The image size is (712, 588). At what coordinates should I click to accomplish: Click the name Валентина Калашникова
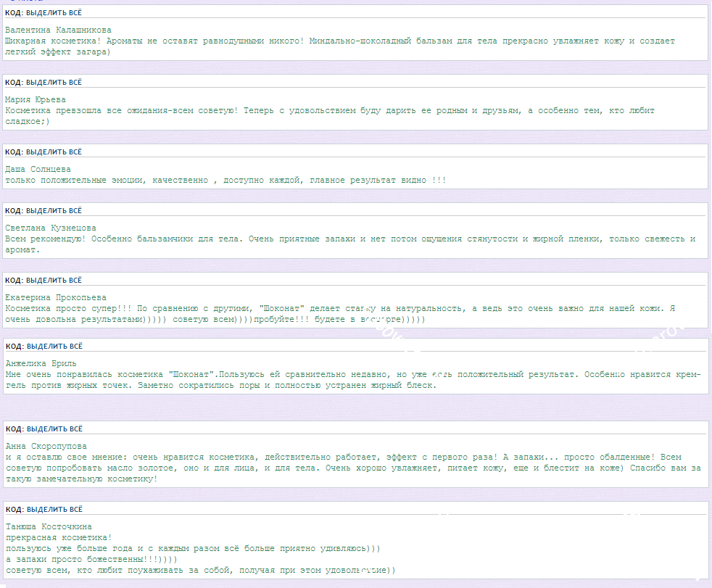tap(58, 30)
